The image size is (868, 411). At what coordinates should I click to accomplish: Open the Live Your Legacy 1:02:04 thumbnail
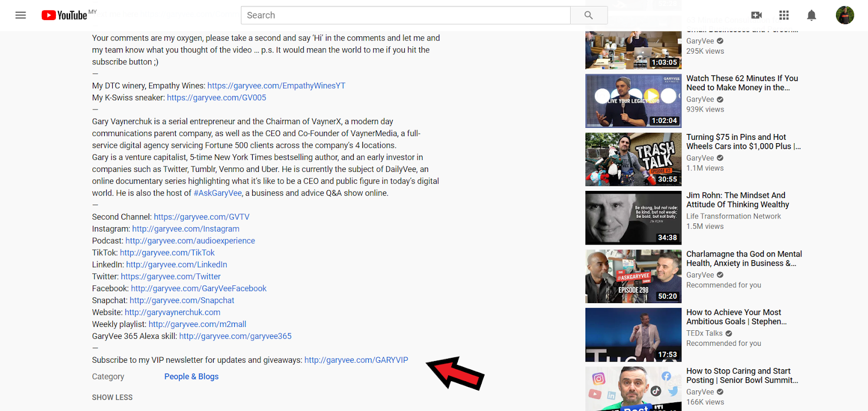pos(633,101)
